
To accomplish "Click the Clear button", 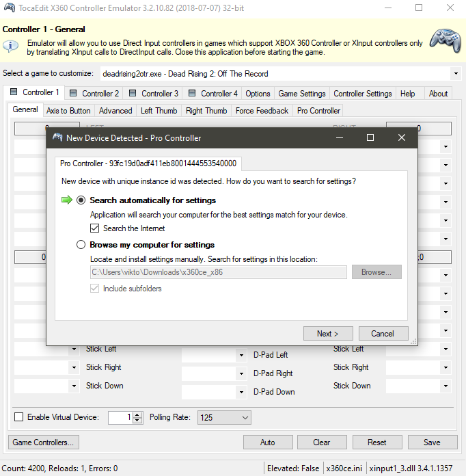I will (x=322, y=442).
